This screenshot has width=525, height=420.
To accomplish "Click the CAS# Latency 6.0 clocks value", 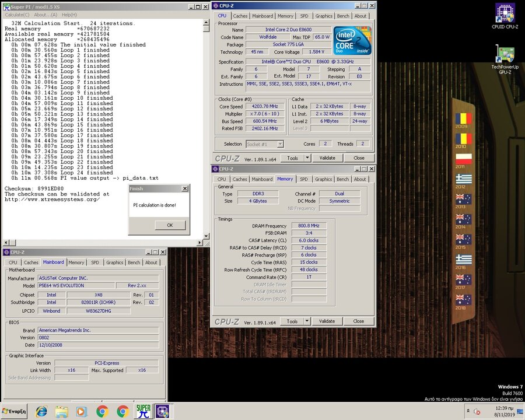I will click(x=309, y=240).
